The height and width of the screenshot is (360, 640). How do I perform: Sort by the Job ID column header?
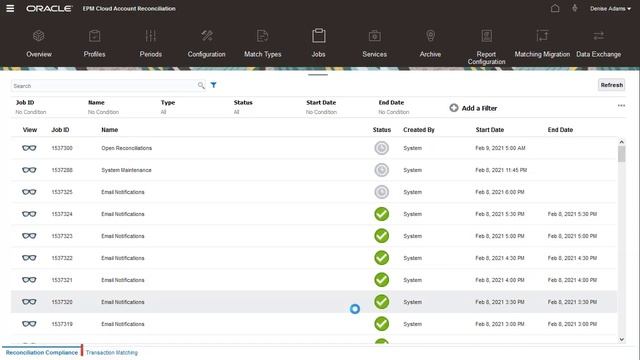tap(60, 130)
